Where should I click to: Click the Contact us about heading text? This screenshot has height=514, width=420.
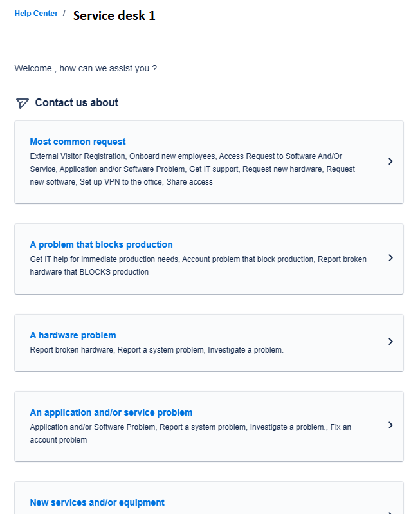[x=77, y=102]
